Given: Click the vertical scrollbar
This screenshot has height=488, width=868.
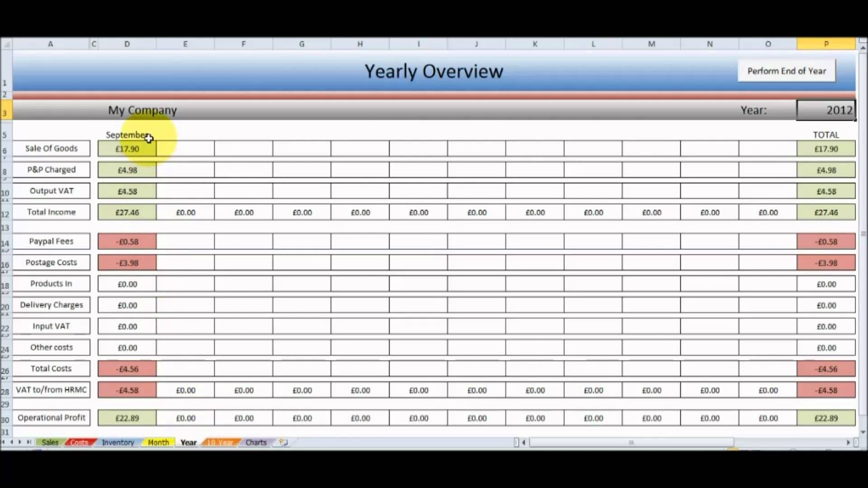Looking at the screenshot, I should point(863,238).
